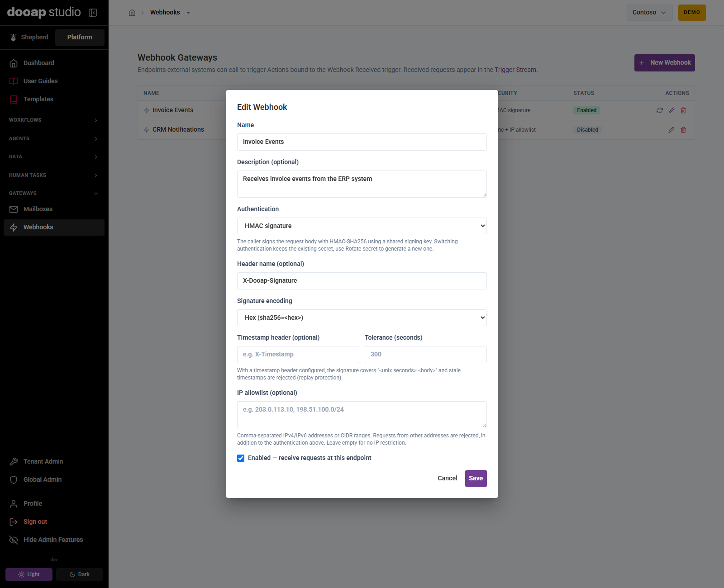The width and height of the screenshot is (724, 588).
Task: Click the IP allowlist text area
Action: point(362,415)
